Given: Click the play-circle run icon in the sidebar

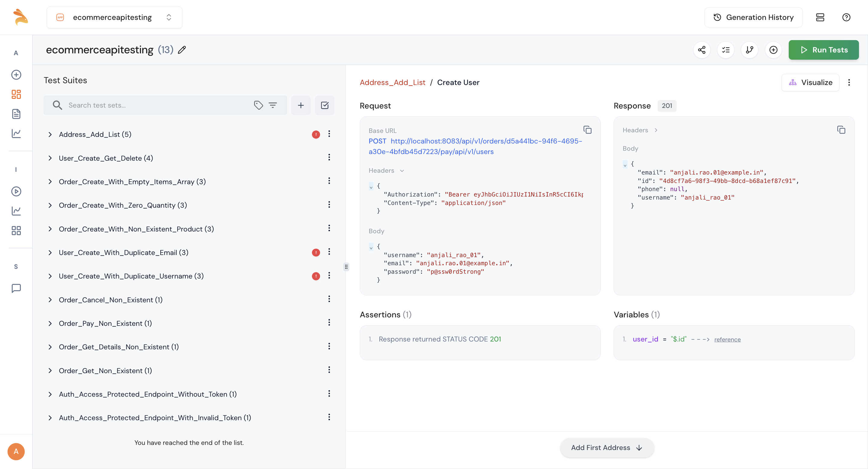Looking at the screenshot, I should (x=16, y=191).
